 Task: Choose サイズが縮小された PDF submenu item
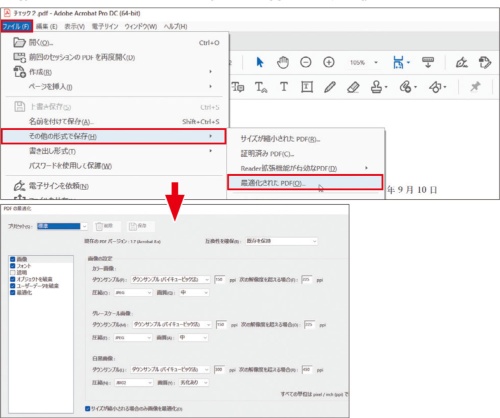(x=305, y=139)
